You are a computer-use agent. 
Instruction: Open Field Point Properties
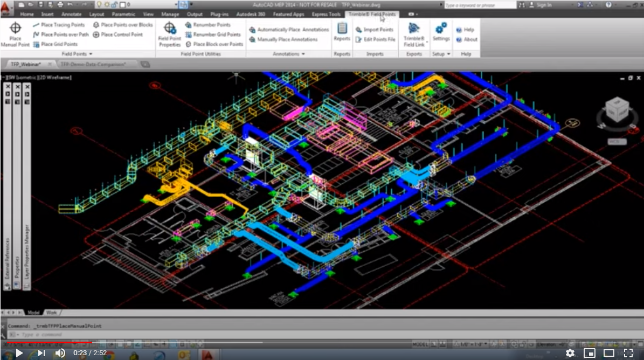point(170,33)
